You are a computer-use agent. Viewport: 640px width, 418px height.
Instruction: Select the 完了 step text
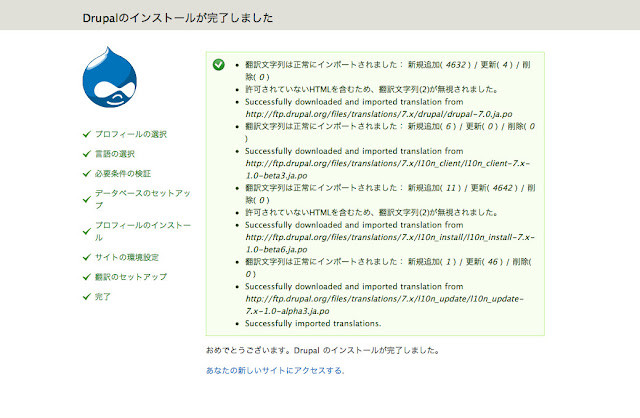tap(103, 296)
